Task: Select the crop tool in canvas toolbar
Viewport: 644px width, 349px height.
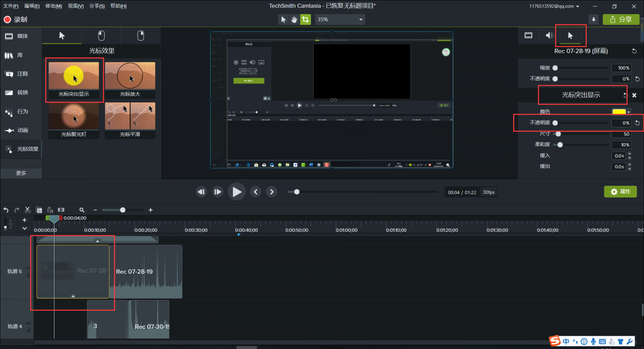Action: tap(305, 19)
